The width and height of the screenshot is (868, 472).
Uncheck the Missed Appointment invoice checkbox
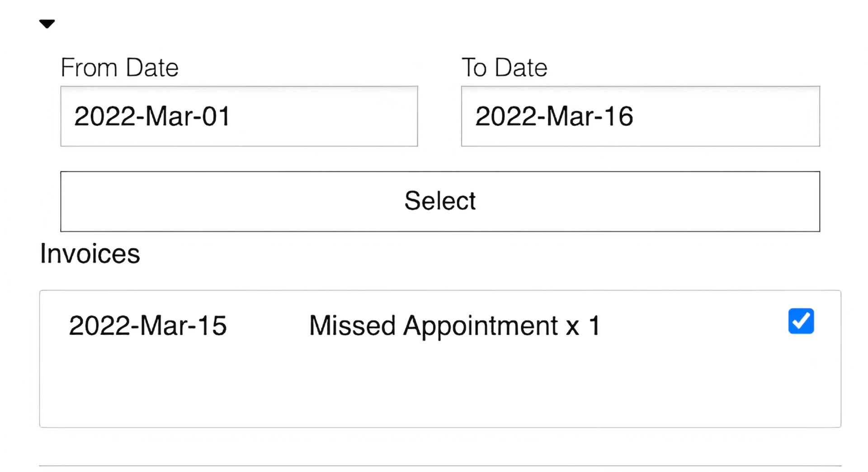(x=801, y=321)
